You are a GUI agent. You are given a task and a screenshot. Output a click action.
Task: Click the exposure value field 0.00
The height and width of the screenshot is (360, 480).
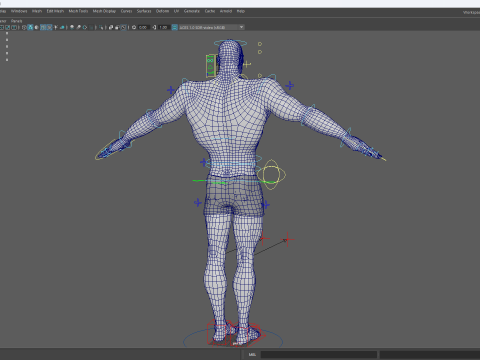coord(143,27)
